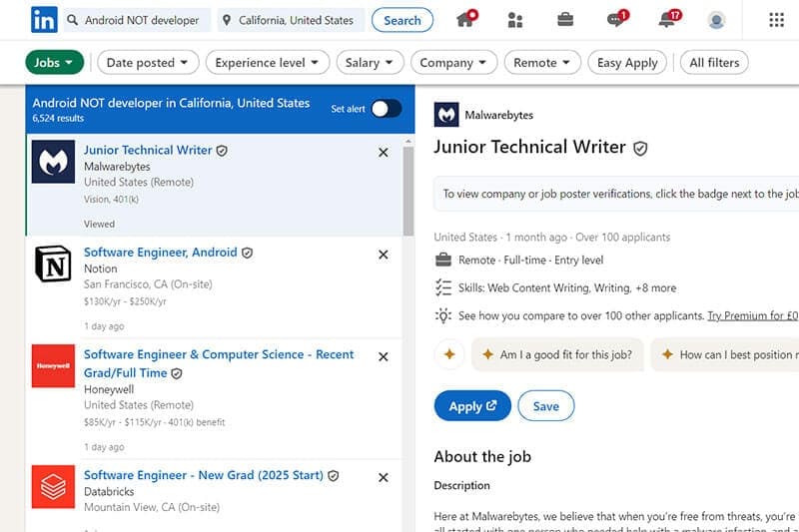The image size is (799, 532).
Task: Click verification badge on Databricks listing
Action: pyautogui.click(x=334, y=475)
